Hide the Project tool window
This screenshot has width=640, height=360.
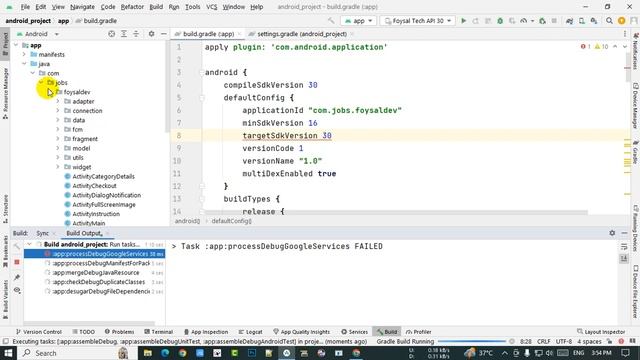tap(164, 34)
